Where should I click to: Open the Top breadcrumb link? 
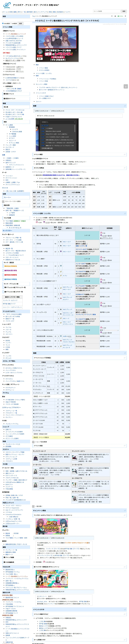pos(33,16)
